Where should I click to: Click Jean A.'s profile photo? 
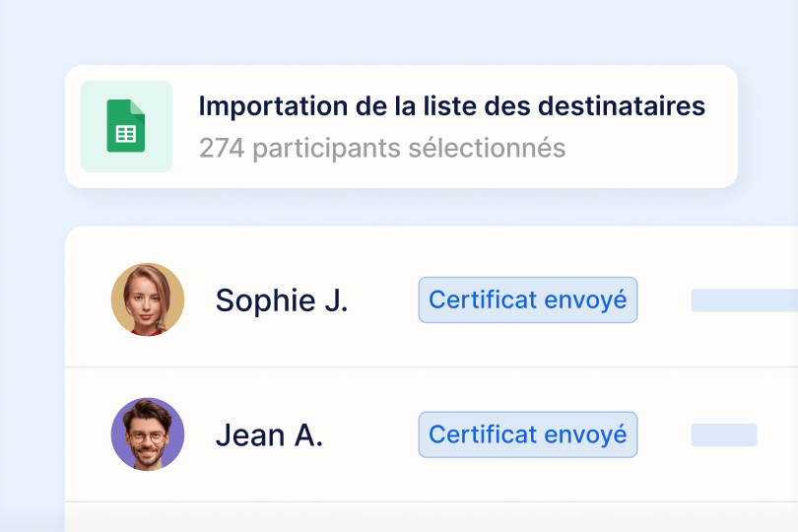coord(148,434)
